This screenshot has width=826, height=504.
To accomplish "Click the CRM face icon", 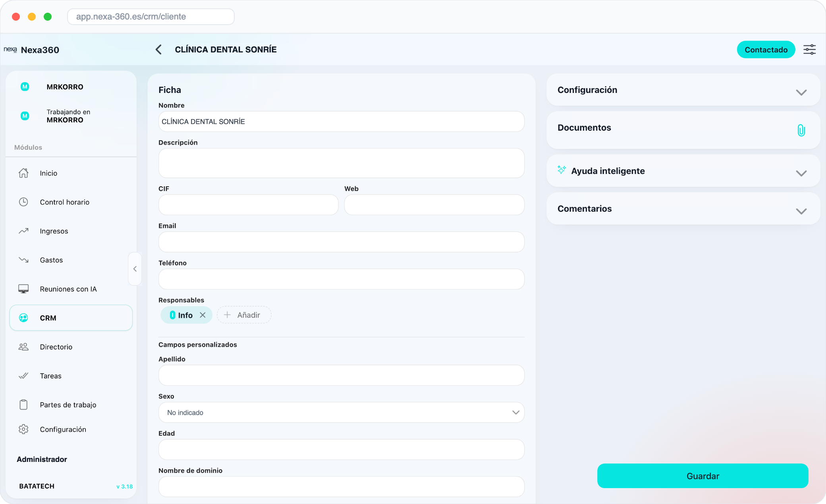I will click(23, 318).
